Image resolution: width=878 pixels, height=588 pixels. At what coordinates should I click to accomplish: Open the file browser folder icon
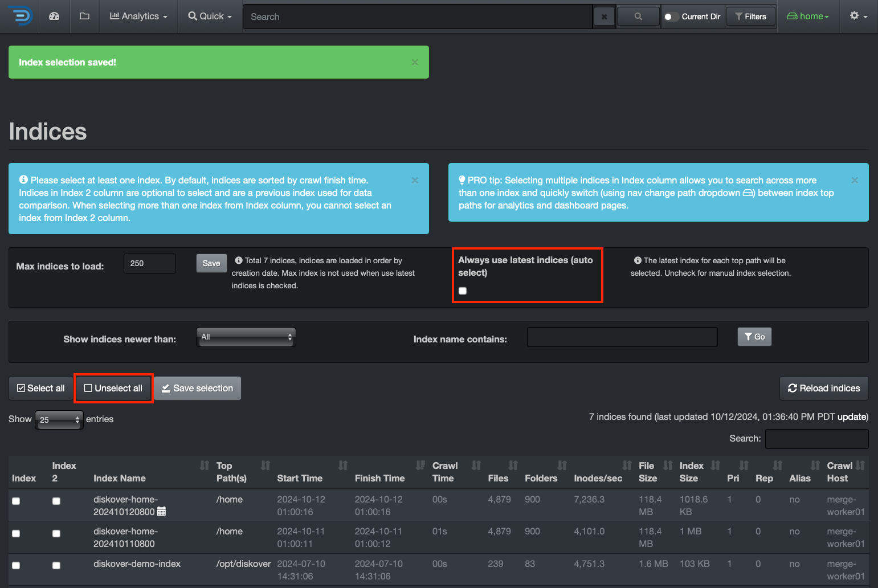pyautogui.click(x=84, y=16)
